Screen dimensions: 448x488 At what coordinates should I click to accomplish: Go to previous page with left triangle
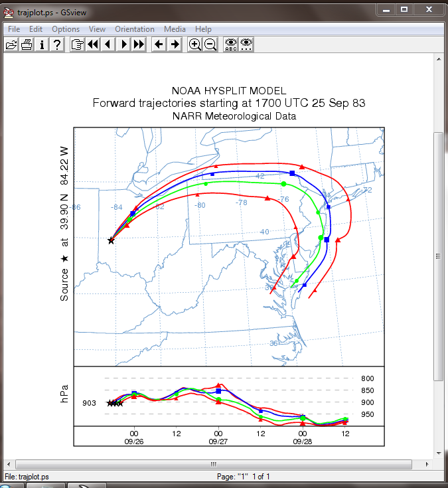(x=108, y=44)
